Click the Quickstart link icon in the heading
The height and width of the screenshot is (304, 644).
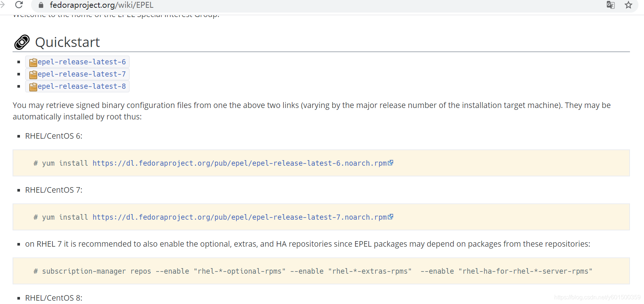(x=22, y=42)
